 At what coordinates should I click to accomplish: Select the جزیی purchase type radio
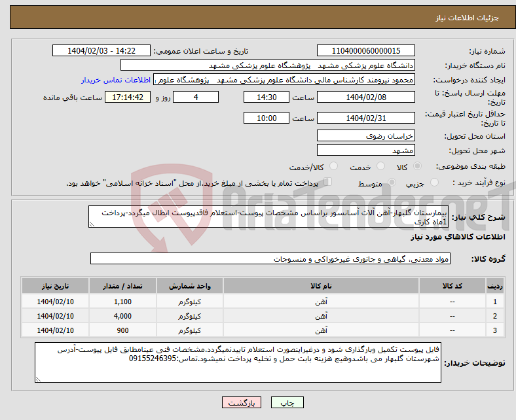(x=434, y=183)
